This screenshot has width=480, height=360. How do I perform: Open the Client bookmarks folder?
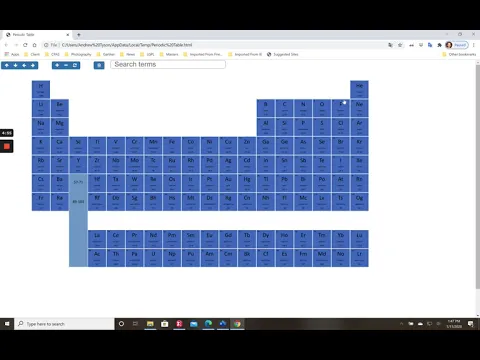click(x=32, y=54)
